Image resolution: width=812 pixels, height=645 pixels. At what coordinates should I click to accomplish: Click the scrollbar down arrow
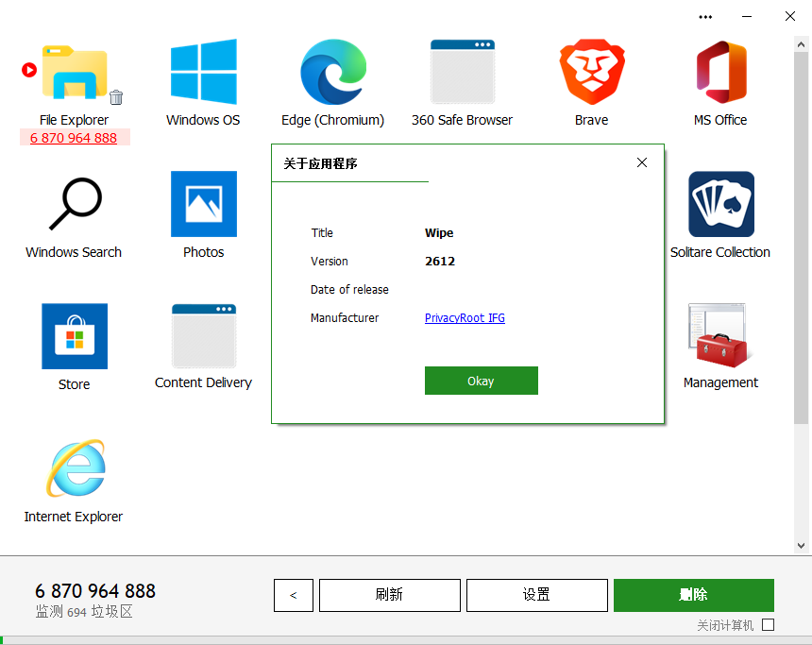(x=801, y=546)
